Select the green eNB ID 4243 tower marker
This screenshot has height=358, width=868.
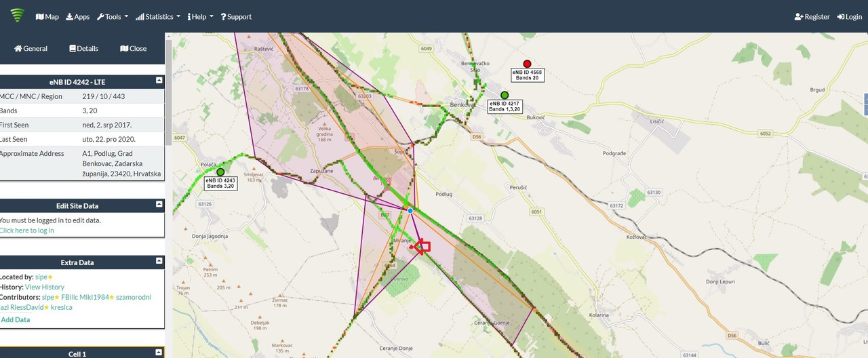pos(220,172)
